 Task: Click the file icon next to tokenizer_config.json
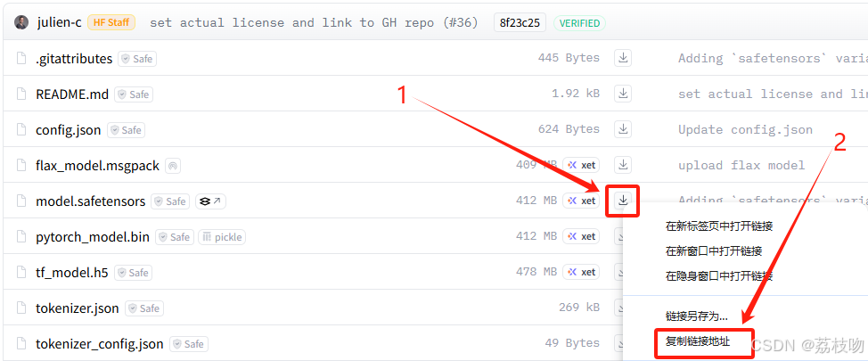(x=21, y=344)
